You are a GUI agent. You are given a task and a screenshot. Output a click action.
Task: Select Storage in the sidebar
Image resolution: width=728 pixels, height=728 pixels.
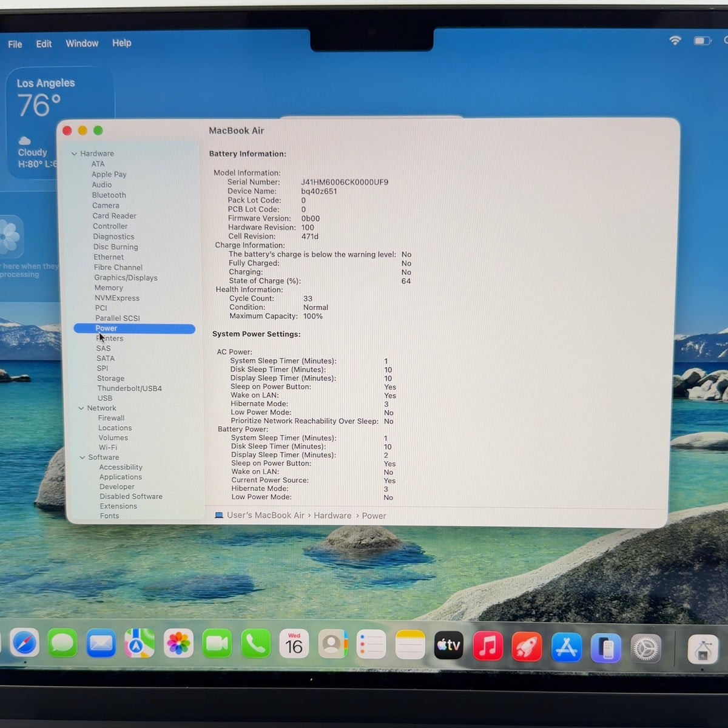(x=110, y=378)
